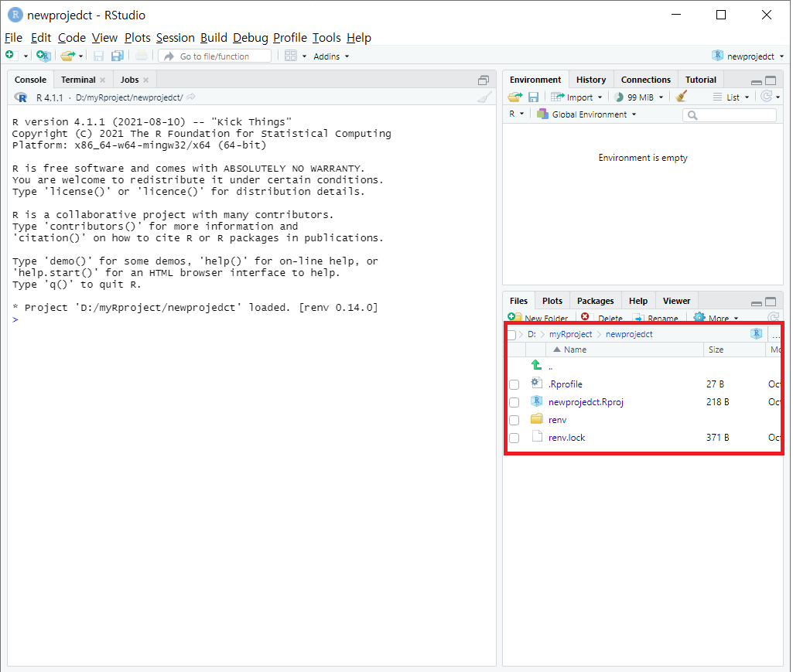Click the Load workspace icon in Environment

(515, 97)
